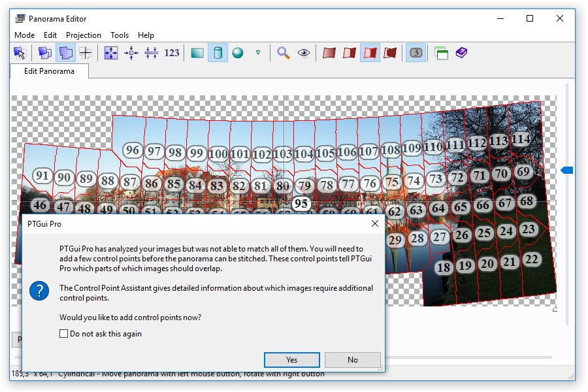Click the first red image shape icon

[329, 53]
